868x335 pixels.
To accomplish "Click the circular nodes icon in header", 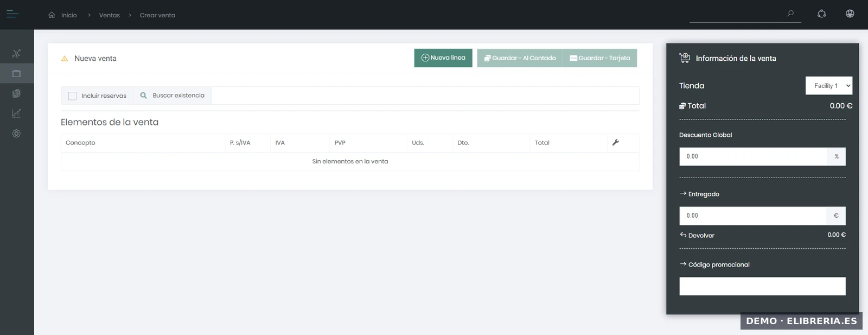I will point(821,14).
